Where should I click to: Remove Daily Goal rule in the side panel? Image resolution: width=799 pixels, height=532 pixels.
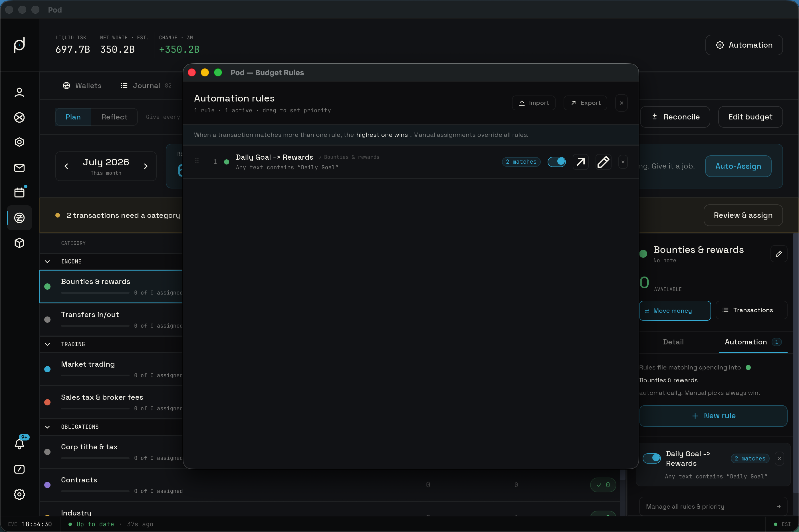tap(779, 459)
